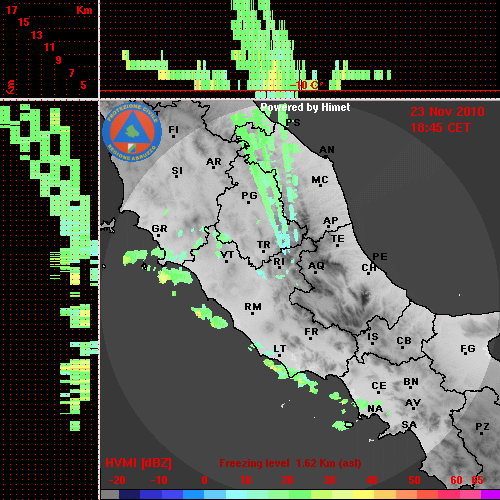Click the 'FI' city label on the map
Image resolution: width=500 pixels, height=500 pixels.
173,129
